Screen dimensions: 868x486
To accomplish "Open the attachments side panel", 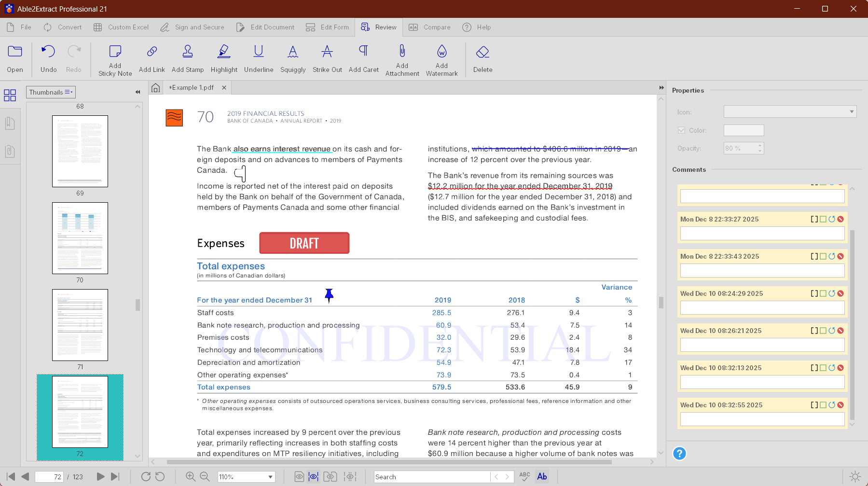I will coord(10,151).
